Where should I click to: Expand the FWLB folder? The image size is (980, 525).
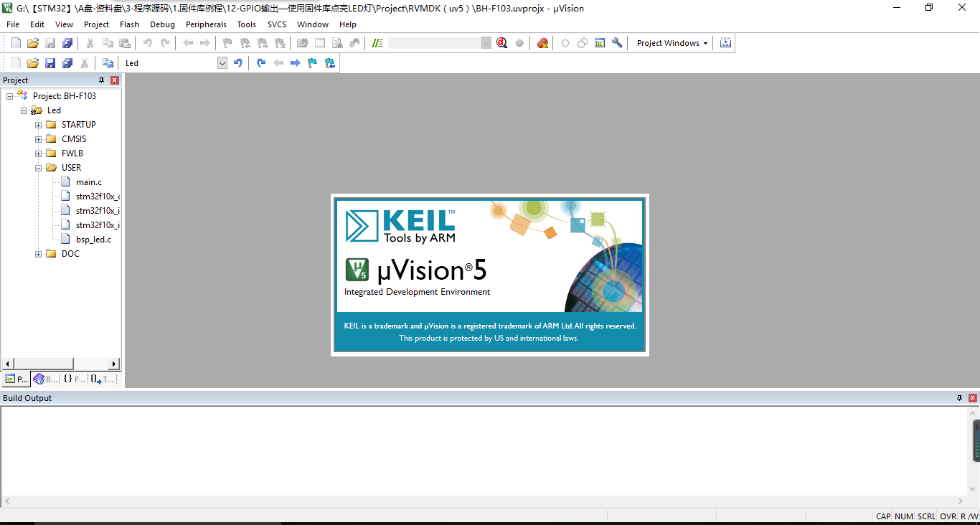(x=39, y=153)
